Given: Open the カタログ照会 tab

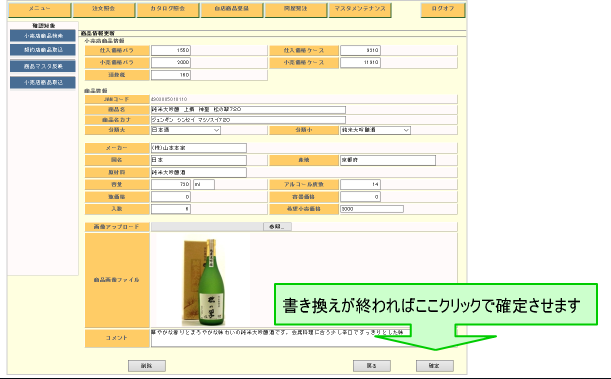Looking at the screenshot, I should pos(168,10).
